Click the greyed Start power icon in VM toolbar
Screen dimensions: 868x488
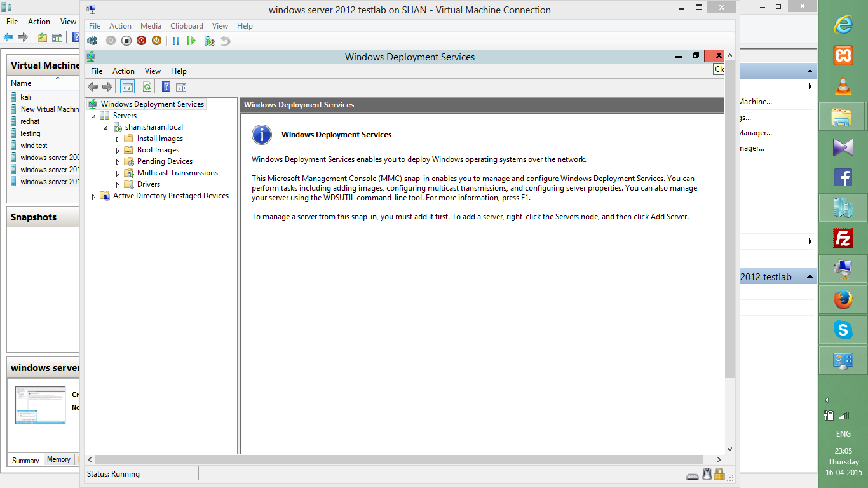click(x=111, y=41)
